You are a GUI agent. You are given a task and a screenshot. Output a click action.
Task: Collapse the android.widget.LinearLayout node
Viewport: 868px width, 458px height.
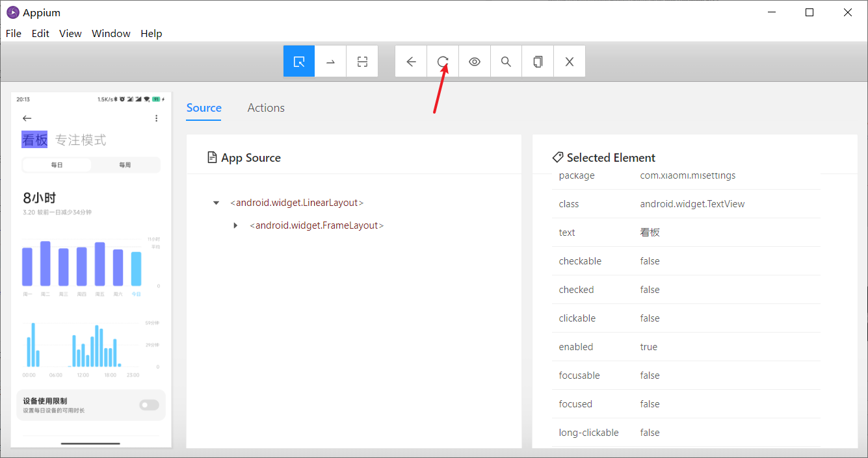click(216, 203)
